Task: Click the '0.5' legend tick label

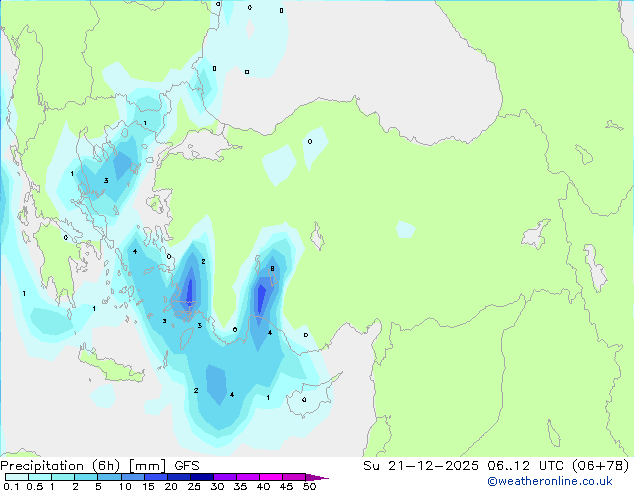Action: click(34, 486)
